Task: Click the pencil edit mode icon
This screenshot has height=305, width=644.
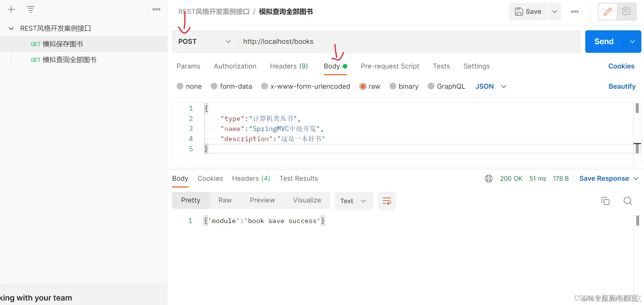Action: [608, 12]
